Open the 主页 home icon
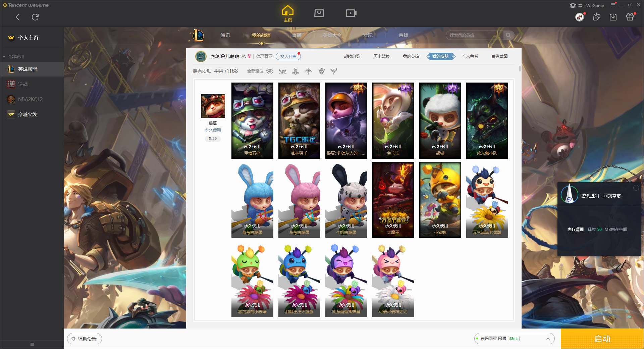644x349 pixels. tap(288, 13)
